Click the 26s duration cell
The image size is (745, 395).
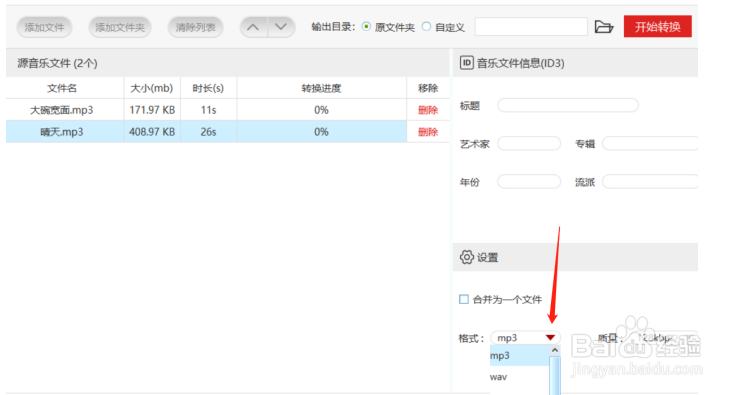209,132
